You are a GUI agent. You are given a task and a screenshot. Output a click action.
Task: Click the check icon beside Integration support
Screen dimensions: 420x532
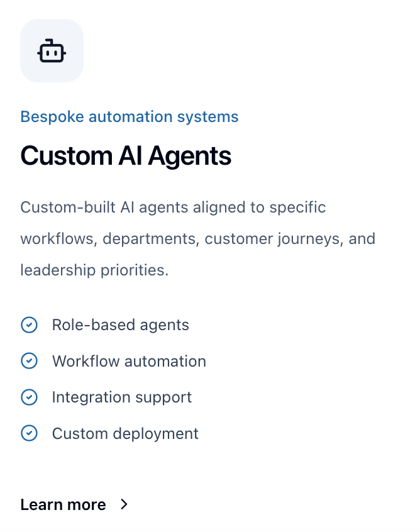click(30, 397)
